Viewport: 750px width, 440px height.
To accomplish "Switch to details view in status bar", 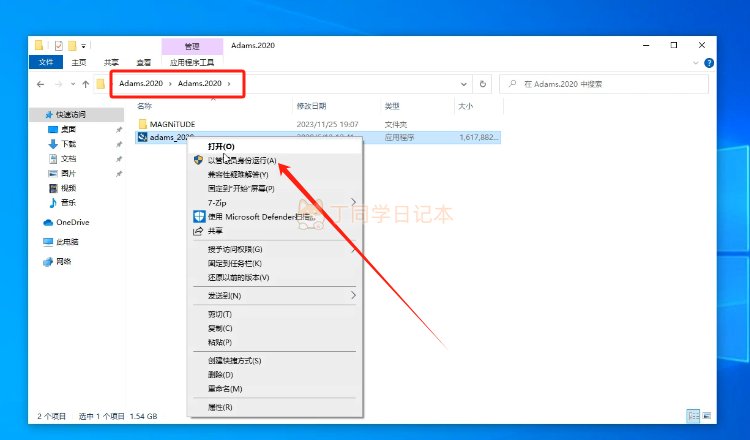I will [693, 416].
